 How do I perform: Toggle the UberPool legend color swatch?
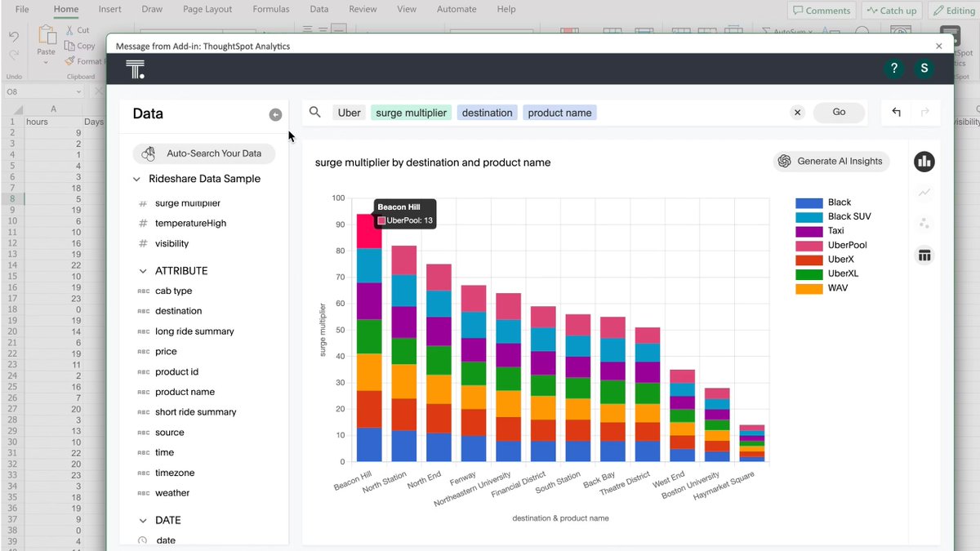[x=809, y=245]
